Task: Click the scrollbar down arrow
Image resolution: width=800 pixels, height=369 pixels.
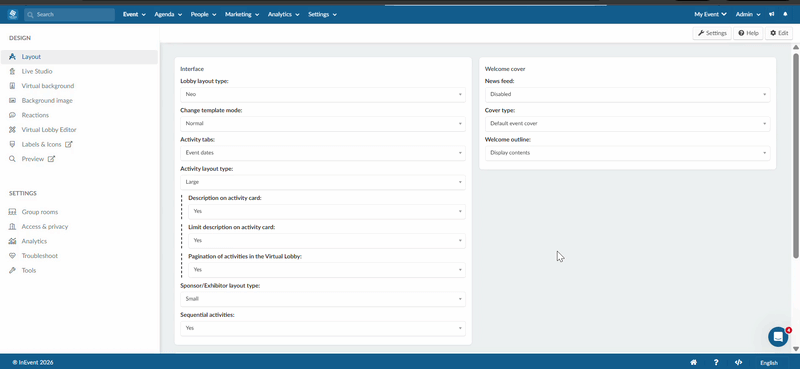Action: coord(795,349)
